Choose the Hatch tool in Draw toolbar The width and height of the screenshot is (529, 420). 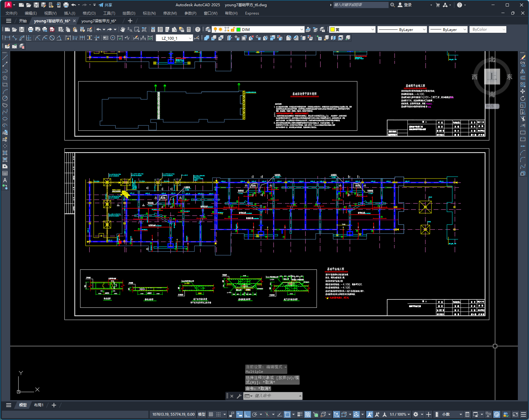5,153
